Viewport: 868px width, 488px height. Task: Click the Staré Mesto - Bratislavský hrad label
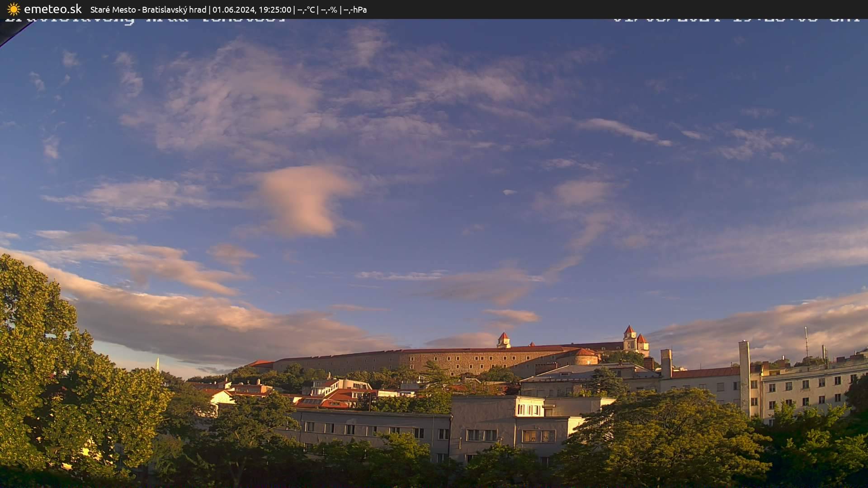(x=148, y=9)
